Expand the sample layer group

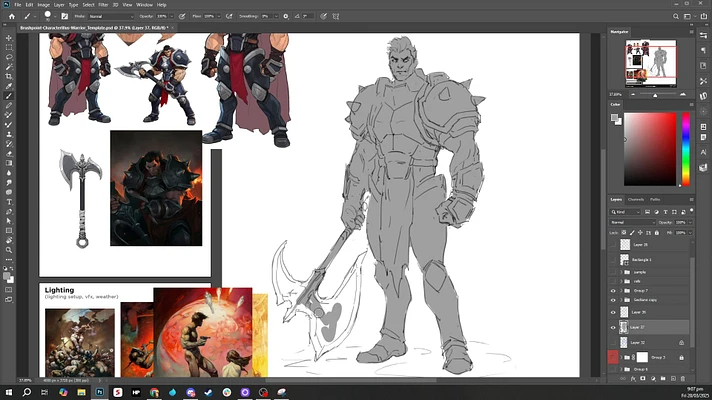(x=621, y=272)
